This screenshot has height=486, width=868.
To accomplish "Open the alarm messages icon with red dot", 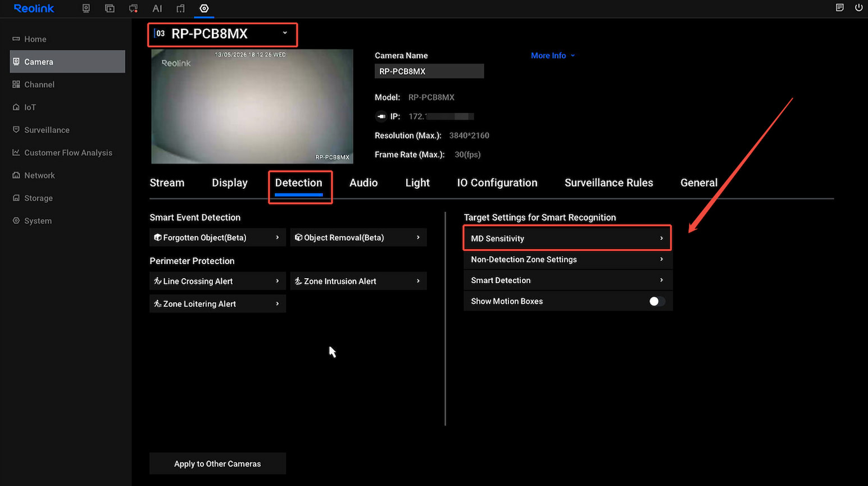I will 133,8.
